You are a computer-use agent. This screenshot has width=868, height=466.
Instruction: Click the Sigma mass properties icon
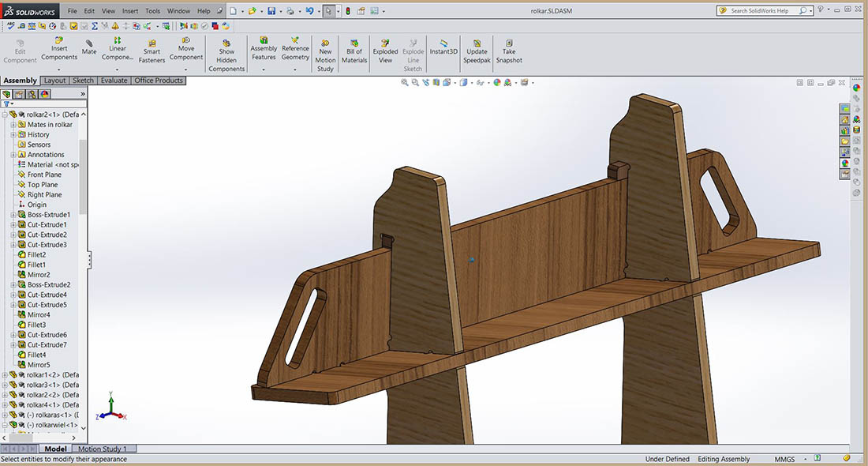[x=95, y=26]
